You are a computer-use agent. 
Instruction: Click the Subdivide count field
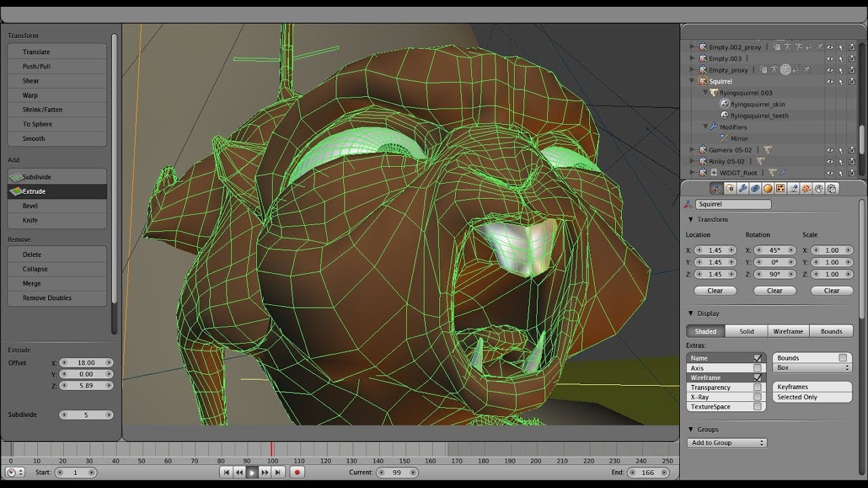tap(86, 415)
